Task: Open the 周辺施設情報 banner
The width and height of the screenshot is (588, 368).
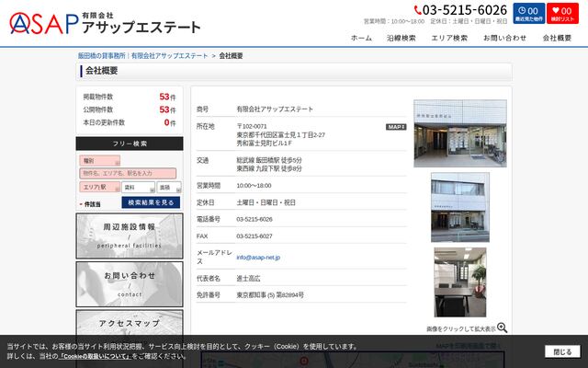Action: (x=130, y=236)
